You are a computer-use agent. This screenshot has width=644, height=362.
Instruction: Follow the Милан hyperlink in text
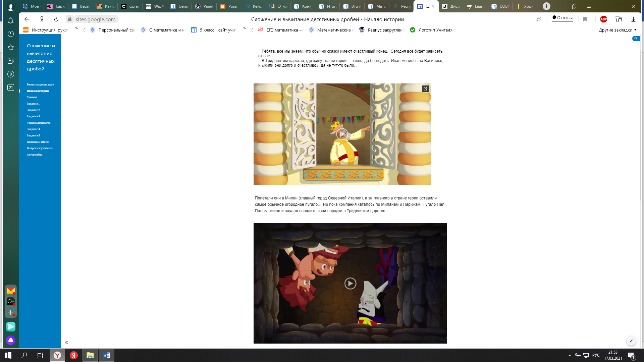click(291, 198)
